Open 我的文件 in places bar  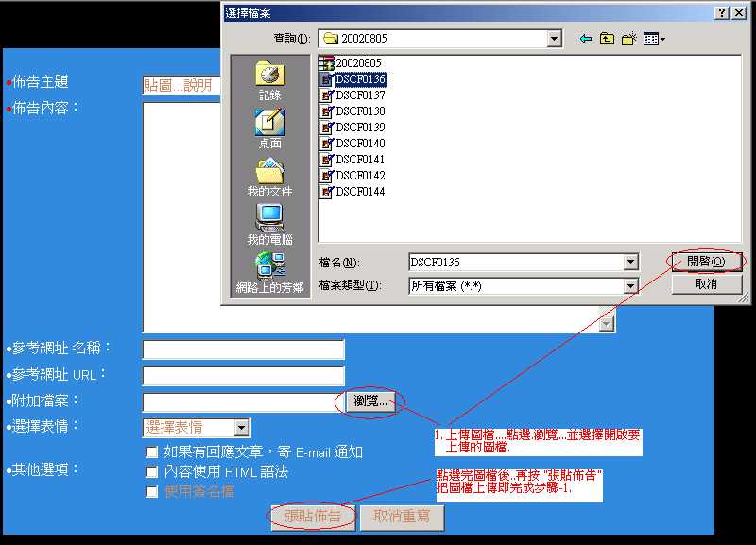(x=269, y=177)
